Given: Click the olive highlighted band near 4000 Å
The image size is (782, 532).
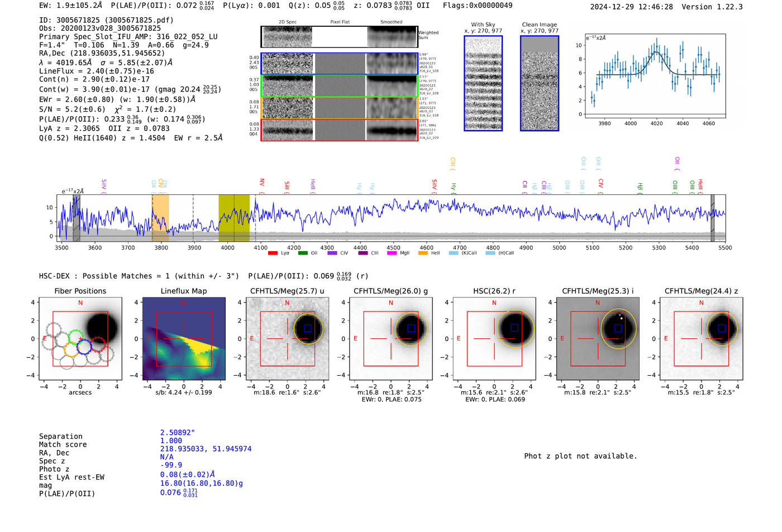Looking at the screenshot, I should 234,218.
